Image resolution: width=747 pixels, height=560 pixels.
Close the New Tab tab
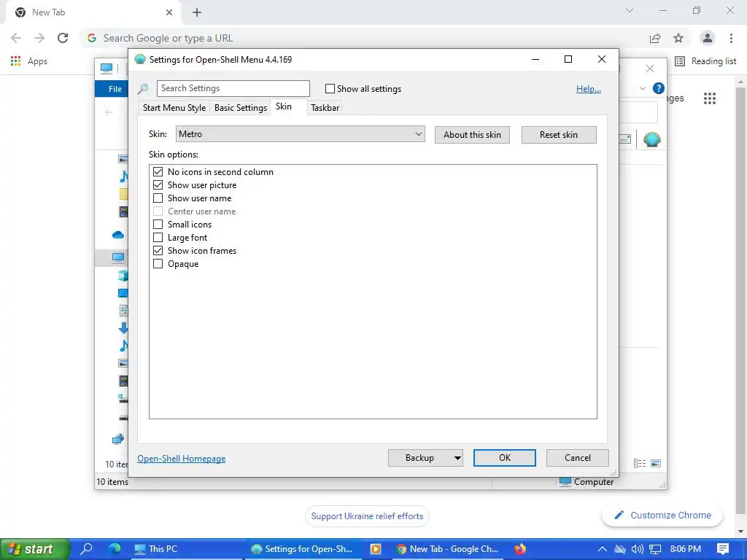coord(169,12)
